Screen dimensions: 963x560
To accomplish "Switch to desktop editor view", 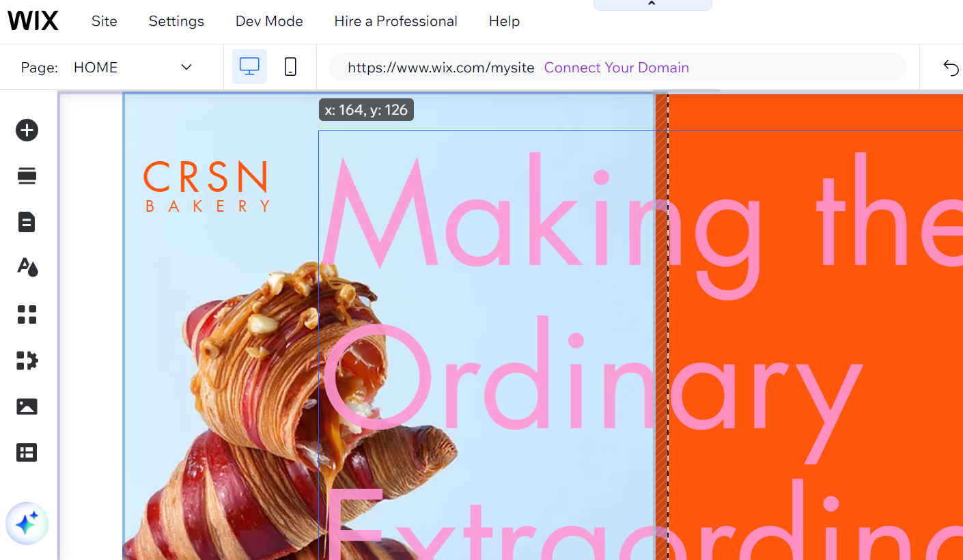I will tap(249, 66).
